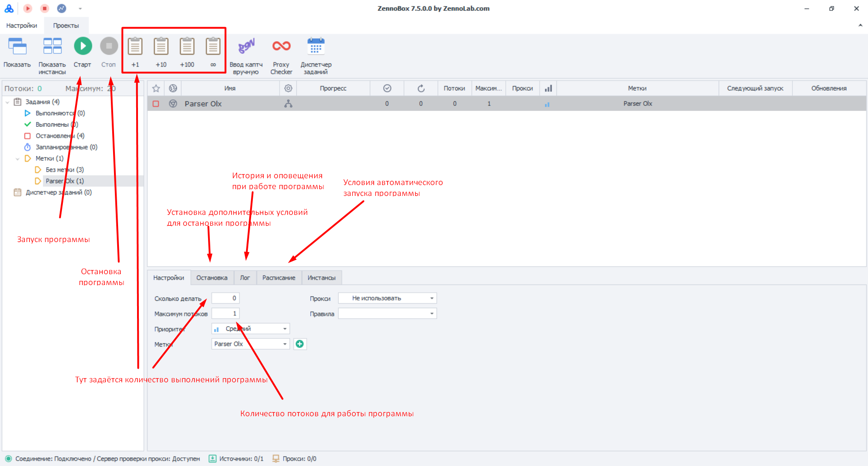Screen dimensions: 868x466
Task: Click the Прокси icon in the status bar
Action: coord(275,458)
